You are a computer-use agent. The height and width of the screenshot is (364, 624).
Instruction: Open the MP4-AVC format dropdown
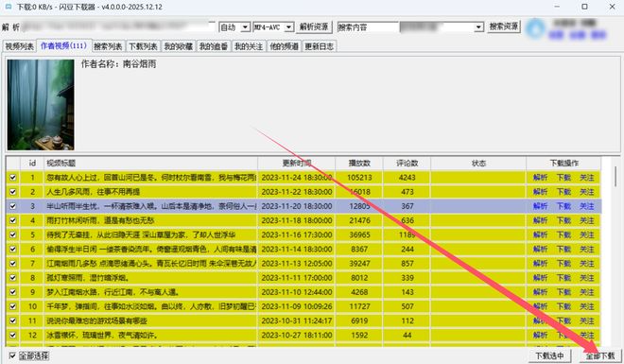273,27
